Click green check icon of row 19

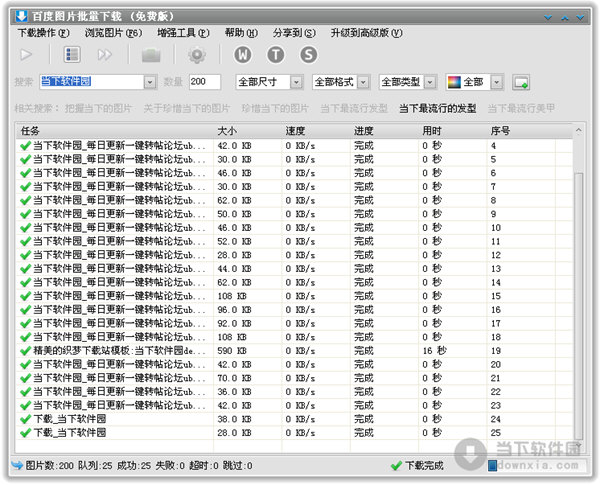[25, 351]
